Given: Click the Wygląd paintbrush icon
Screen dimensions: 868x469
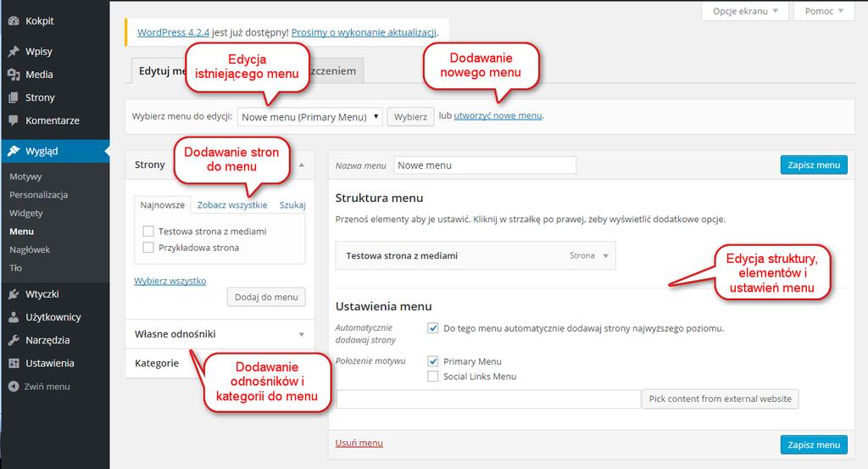Looking at the screenshot, I should coord(14,151).
